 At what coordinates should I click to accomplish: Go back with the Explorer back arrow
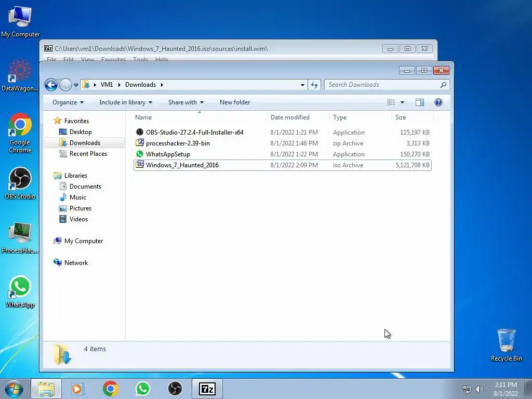[51, 85]
